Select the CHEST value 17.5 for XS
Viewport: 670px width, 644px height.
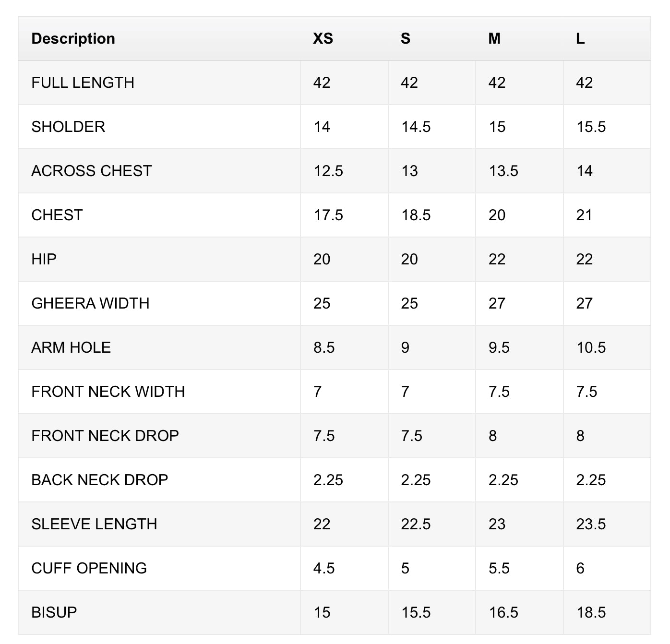pos(328,215)
